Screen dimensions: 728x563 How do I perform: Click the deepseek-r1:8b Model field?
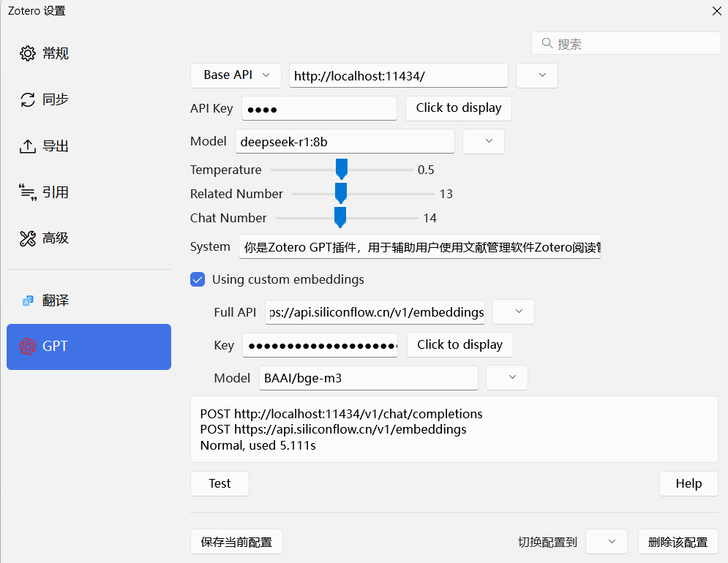345,142
